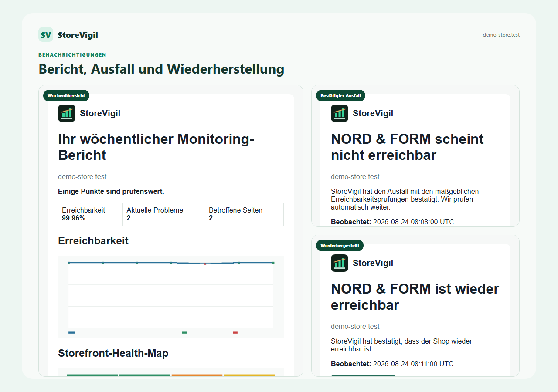Click the StoreVigil chart logo in the outage card

(x=340, y=113)
